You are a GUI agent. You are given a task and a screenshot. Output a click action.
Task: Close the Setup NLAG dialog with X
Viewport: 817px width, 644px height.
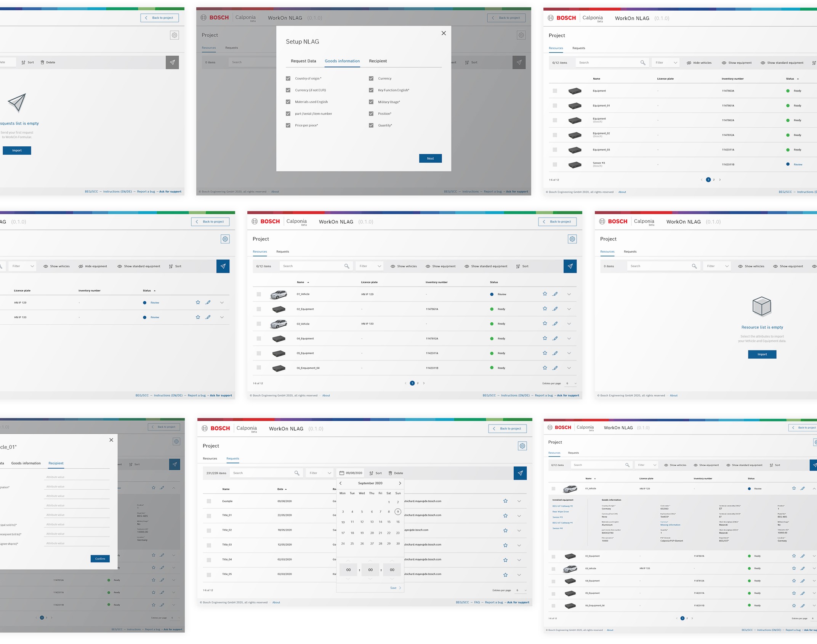click(444, 33)
